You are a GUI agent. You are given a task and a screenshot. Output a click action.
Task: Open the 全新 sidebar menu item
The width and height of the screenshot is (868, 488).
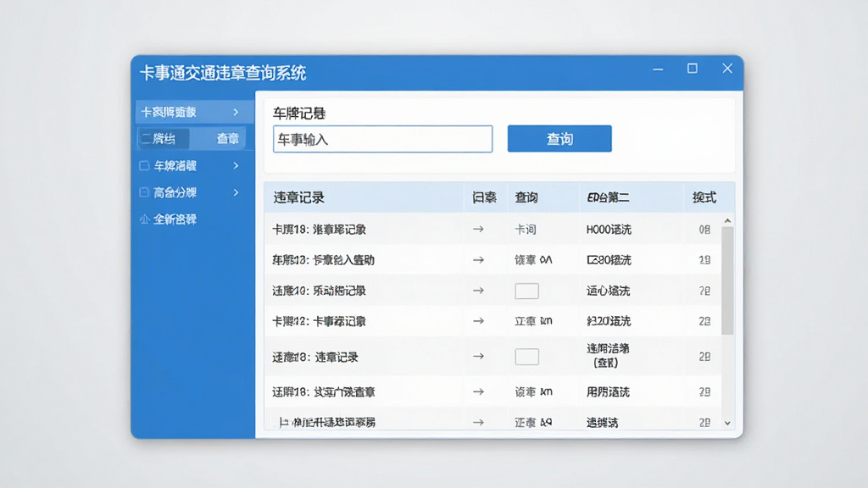(175, 219)
